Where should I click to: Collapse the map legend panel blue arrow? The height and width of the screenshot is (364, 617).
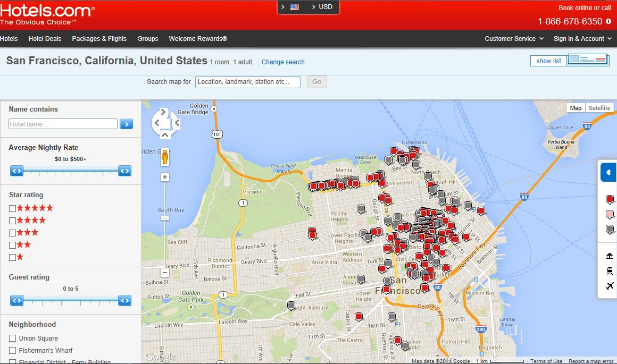pos(608,172)
